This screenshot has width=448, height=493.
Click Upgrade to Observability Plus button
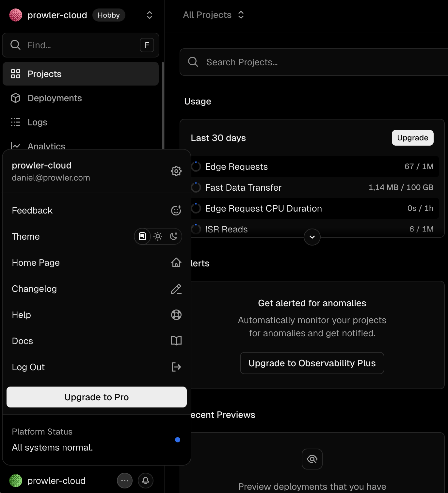(312, 363)
